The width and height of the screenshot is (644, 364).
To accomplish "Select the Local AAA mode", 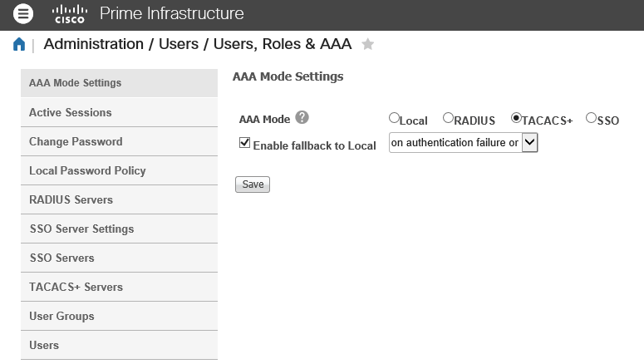I will tap(394, 118).
